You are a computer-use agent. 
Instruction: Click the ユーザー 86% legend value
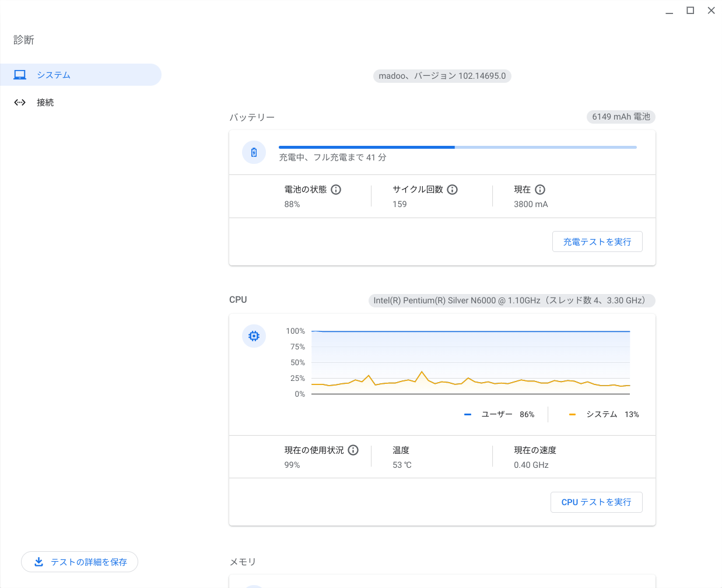[x=527, y=415]
